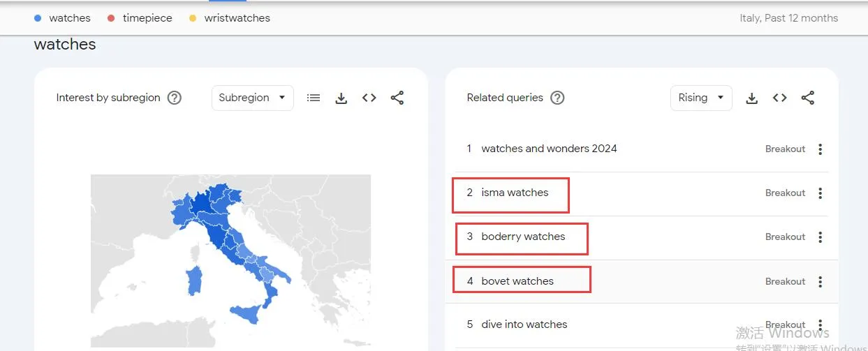The height and width of the screenshot is (351, 868).
Task: Share the Related queries card
Action: [x=808, y=98]
